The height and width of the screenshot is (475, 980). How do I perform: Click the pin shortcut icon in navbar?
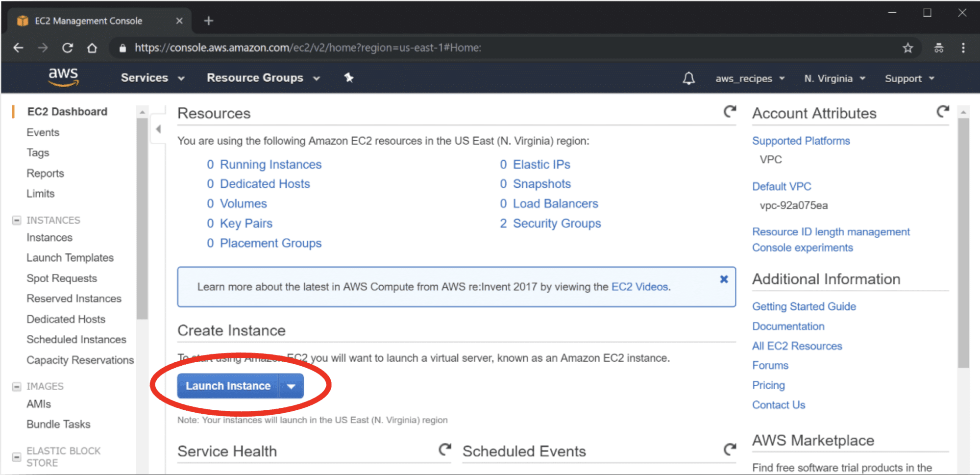coord(349,77)
